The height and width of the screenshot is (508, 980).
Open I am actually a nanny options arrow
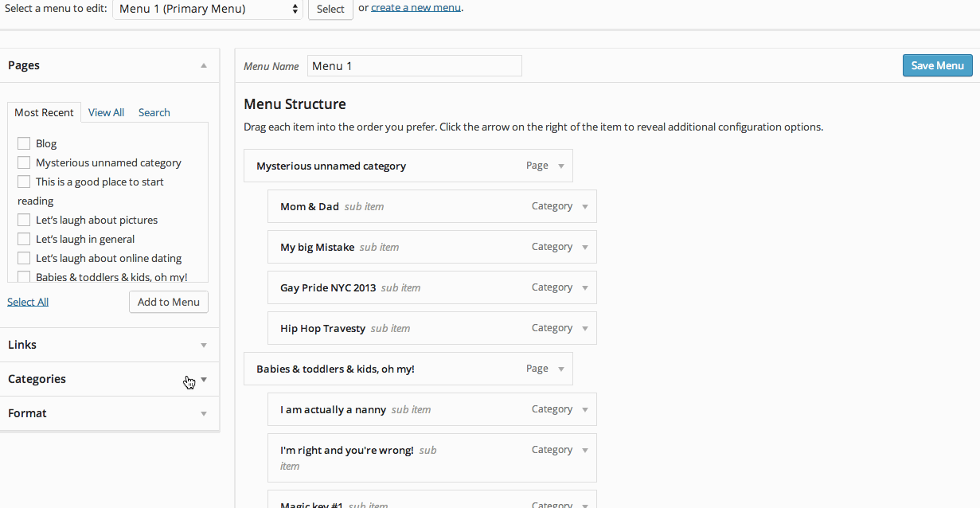[x=585, y=410]
